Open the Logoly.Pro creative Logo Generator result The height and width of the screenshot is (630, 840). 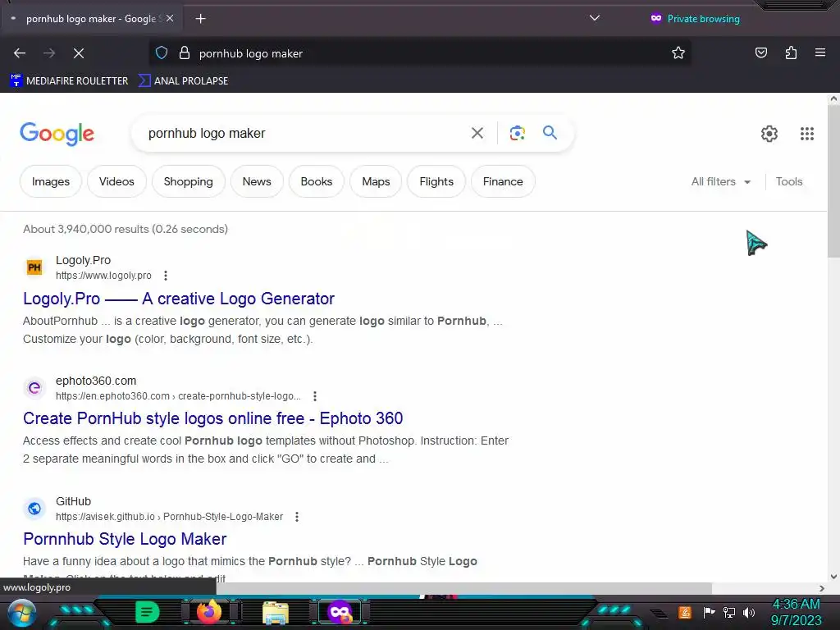(178, 299)
